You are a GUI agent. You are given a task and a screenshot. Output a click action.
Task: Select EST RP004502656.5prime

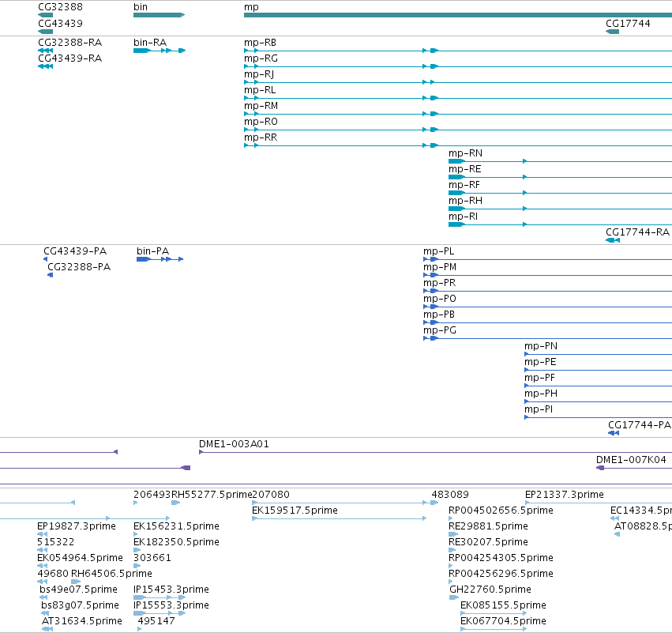(x=501, y=511)
